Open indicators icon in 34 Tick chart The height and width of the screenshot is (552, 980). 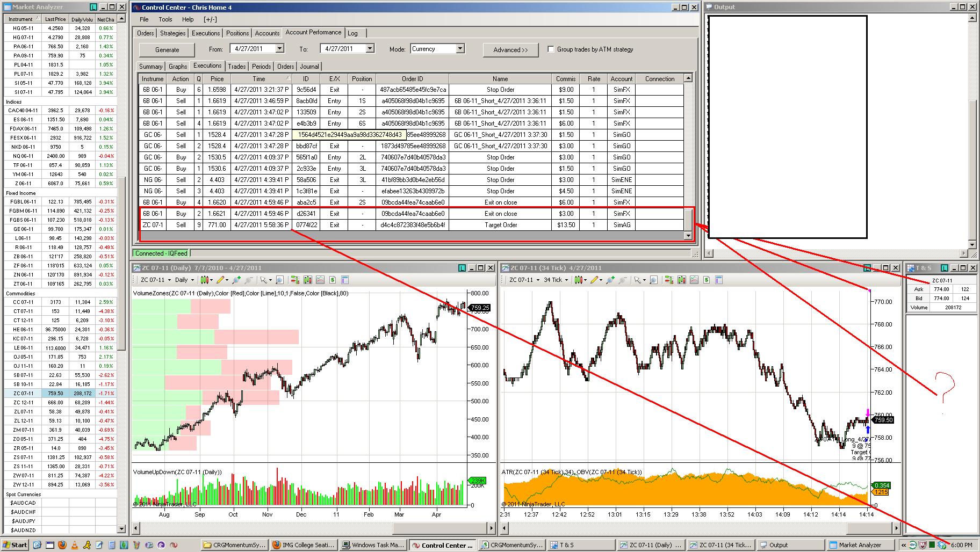pyautogui.click(x=681, y=280)
